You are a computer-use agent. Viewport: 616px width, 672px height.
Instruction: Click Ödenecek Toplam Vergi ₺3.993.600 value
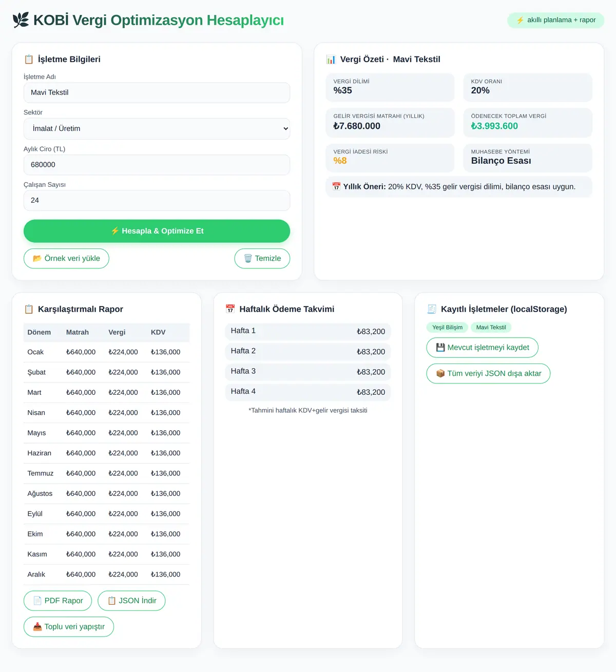pos(494,126)
